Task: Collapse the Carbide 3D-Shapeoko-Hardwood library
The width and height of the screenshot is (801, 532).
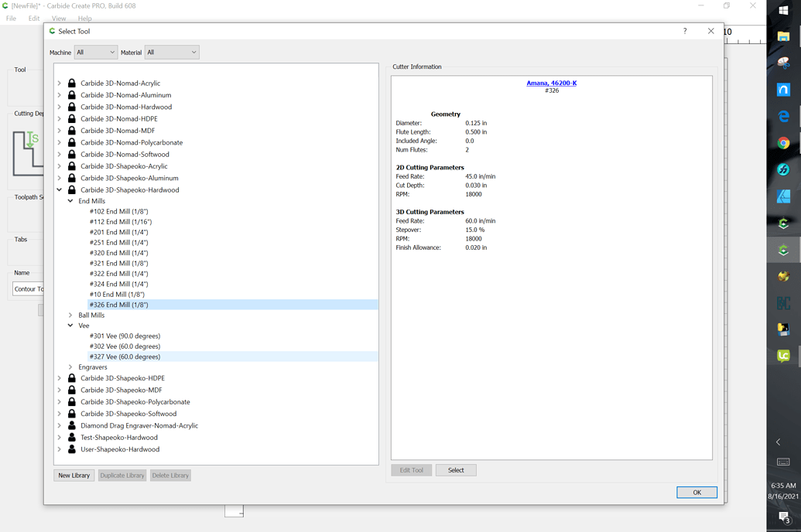Action: coord(60,190)
